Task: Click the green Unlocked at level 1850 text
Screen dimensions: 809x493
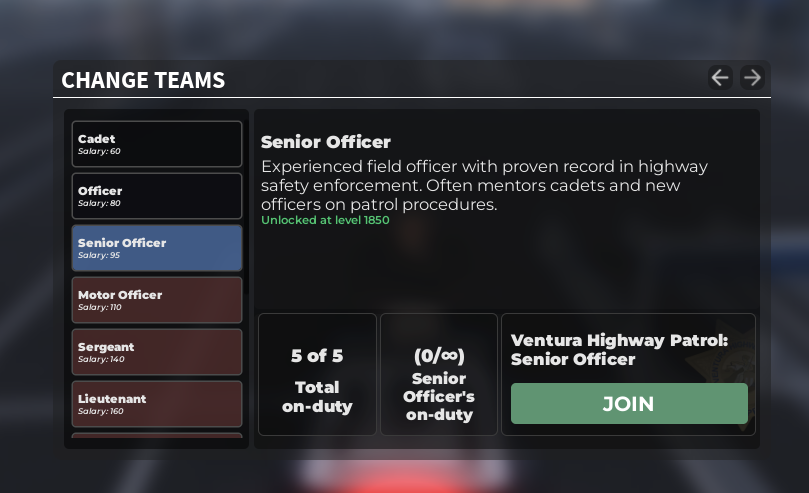Action: pyautogui.click(x=325, y=220)
